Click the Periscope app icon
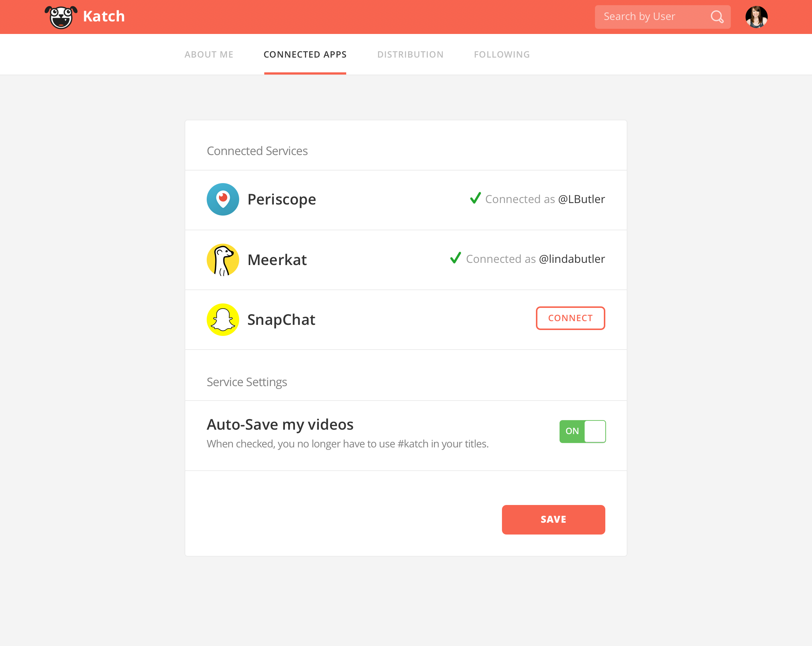The width and height of the screenshot is (812, 646). [223, 199]
